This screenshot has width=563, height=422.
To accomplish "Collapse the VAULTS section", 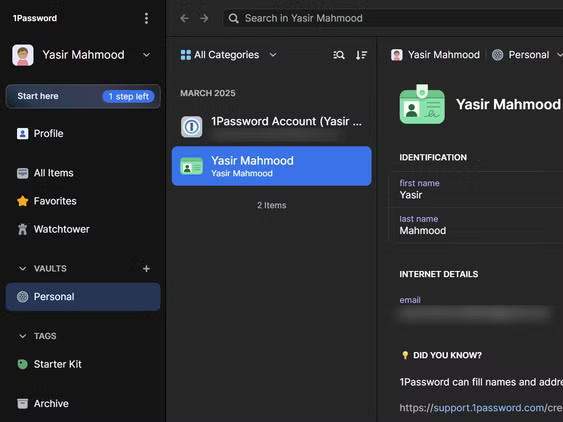I will 23,268.
